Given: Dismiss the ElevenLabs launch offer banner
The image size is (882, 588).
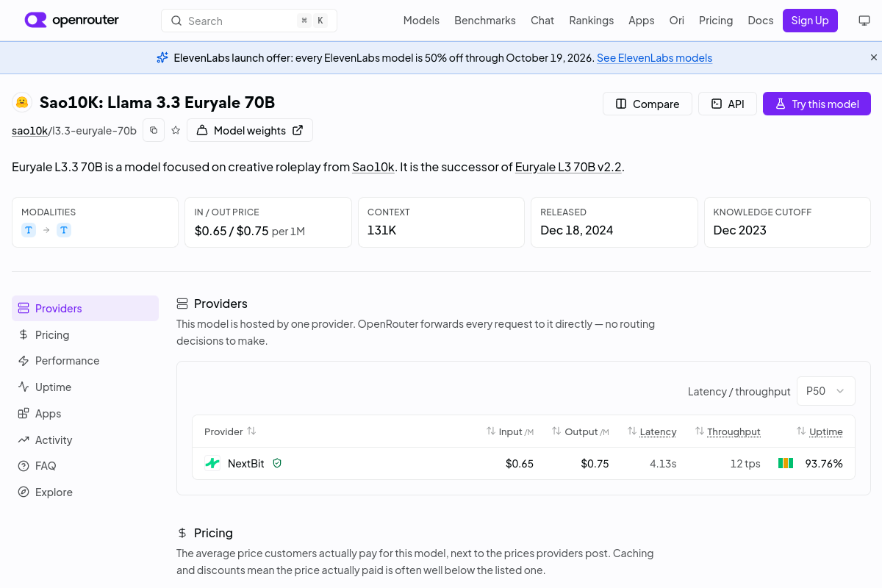Looking at the screenshot, I should pyautogui.click(x=874, y=57).
